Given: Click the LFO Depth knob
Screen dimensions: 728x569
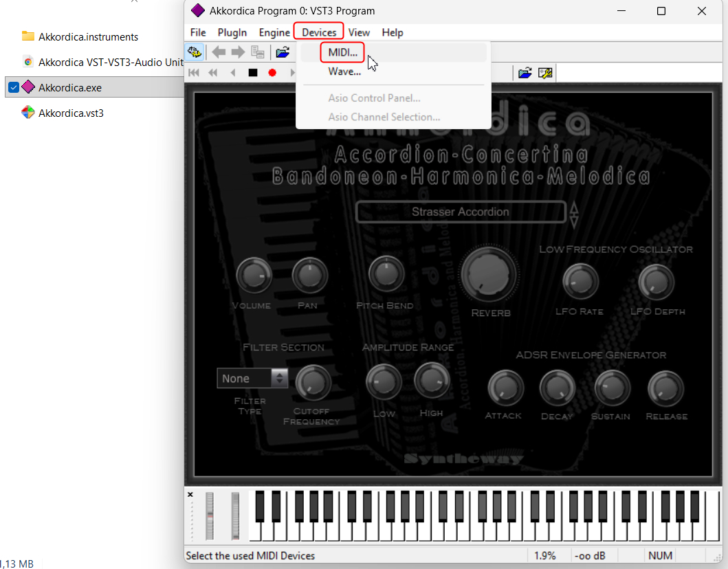Looking at the screenshot, I should [656, 282].
